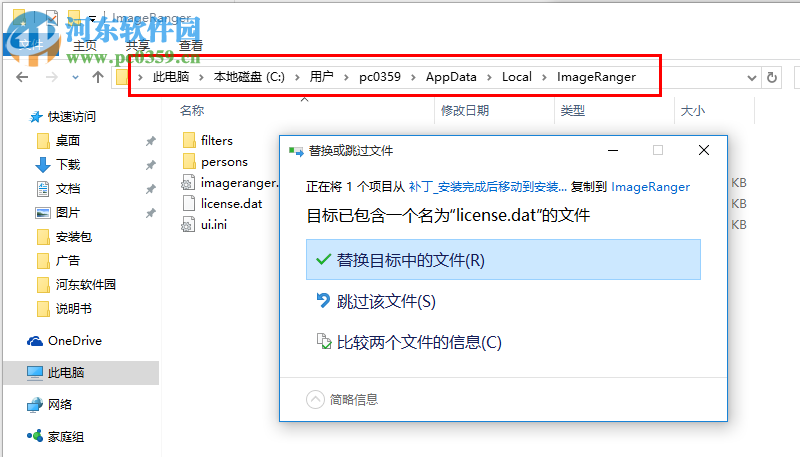
Task: Select the filters folder
Action: [216, 140]
